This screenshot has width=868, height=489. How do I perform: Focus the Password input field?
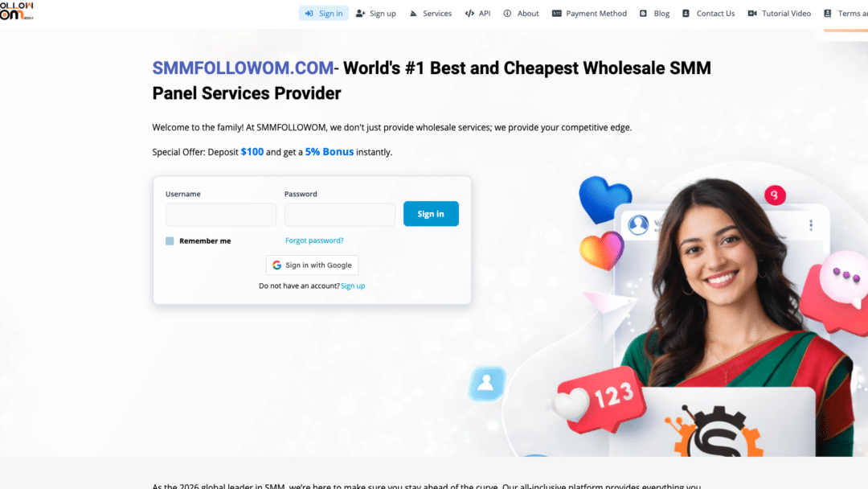[340, 215]
